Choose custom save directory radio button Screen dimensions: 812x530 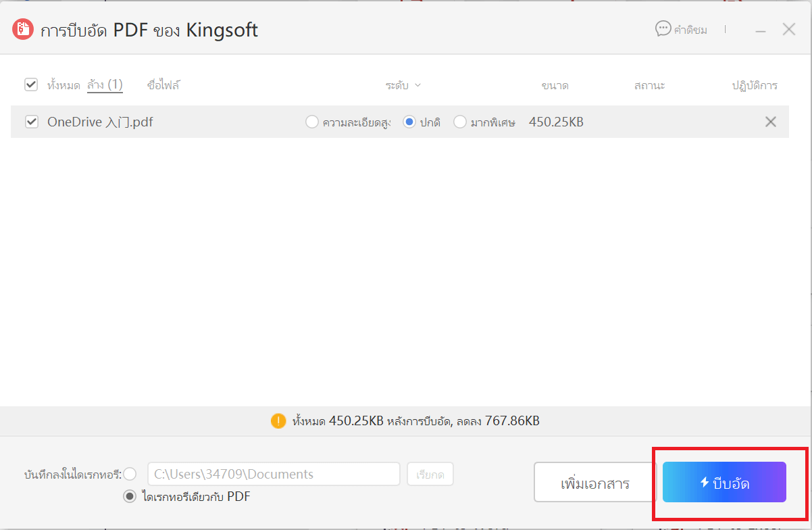tap(130, 474)
